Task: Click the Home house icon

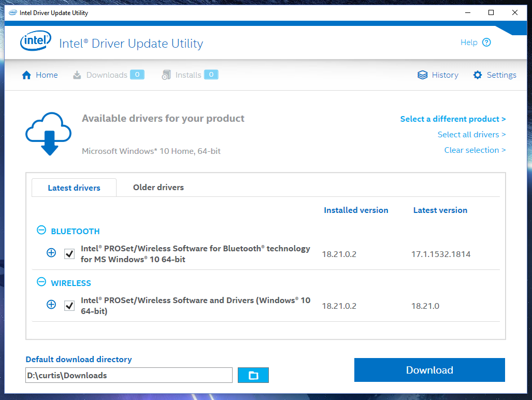Action: (x=26, y=75)
